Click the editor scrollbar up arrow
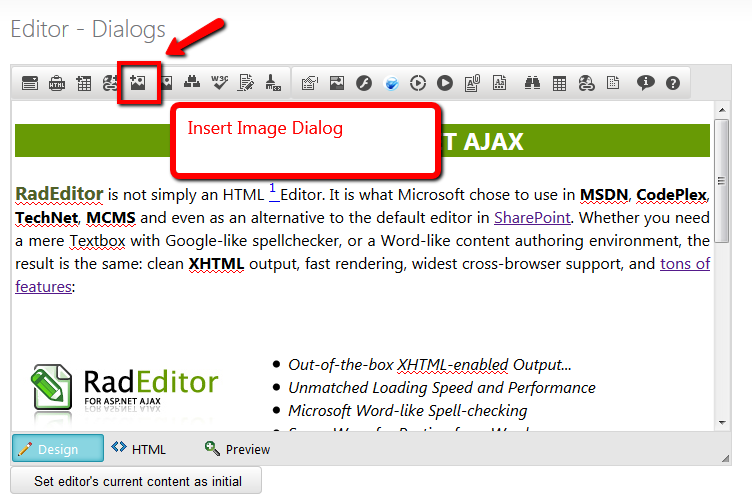The image size is (752, 498). coord(722,110)
